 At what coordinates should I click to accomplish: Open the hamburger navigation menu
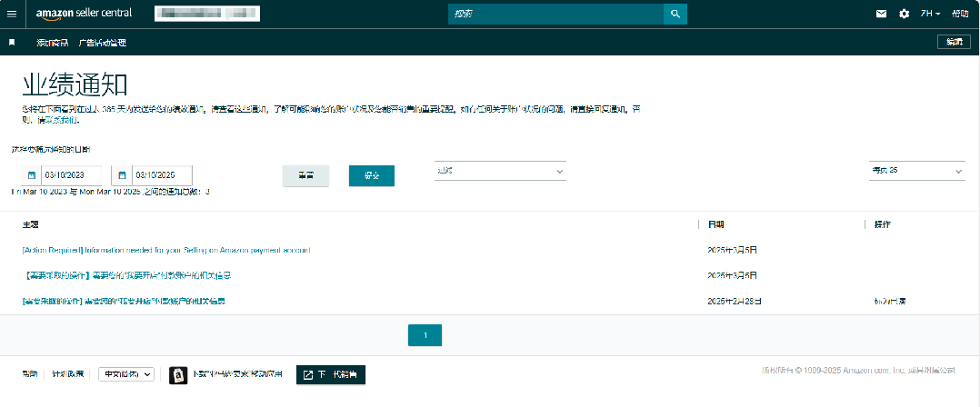[x=12, y=14]
